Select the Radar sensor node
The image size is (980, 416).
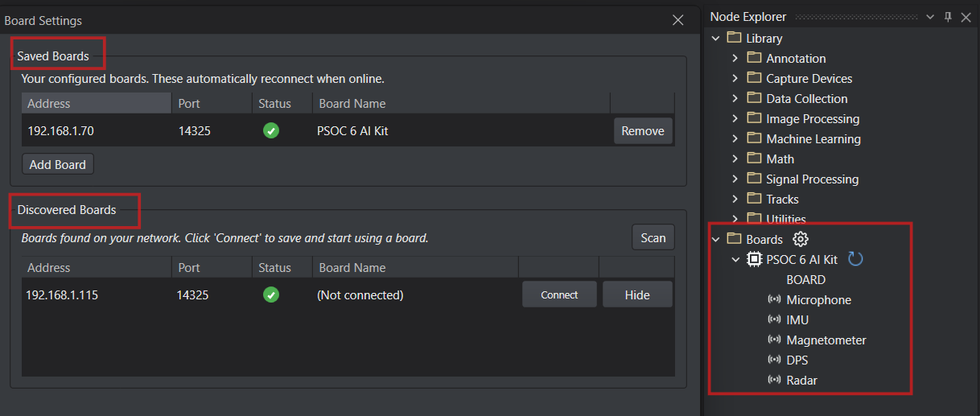(801, 381)
